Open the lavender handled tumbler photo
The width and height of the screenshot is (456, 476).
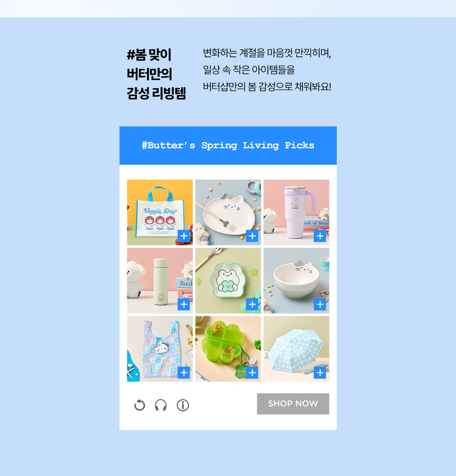tap(296, 212)
